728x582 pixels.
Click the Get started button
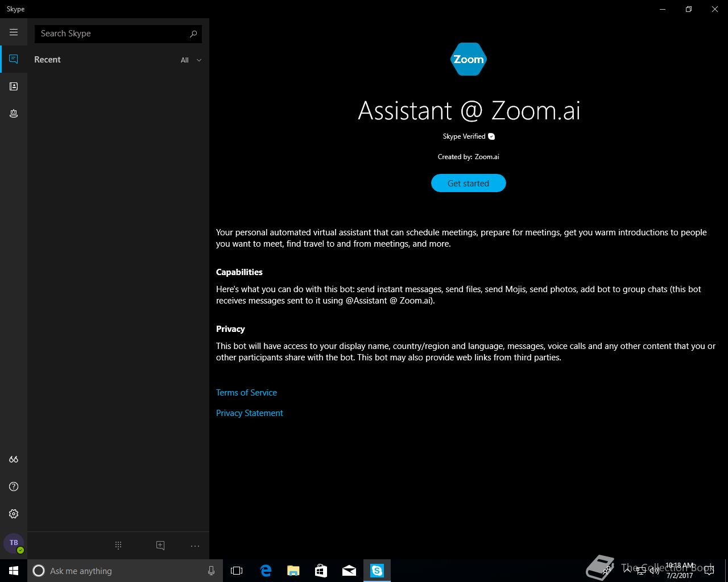click(x=468, y=183)
